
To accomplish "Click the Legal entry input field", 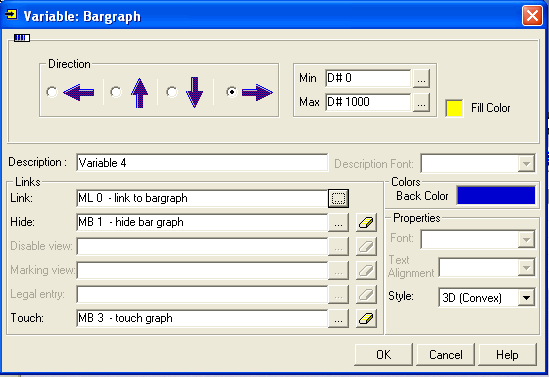I will (202, 294).
